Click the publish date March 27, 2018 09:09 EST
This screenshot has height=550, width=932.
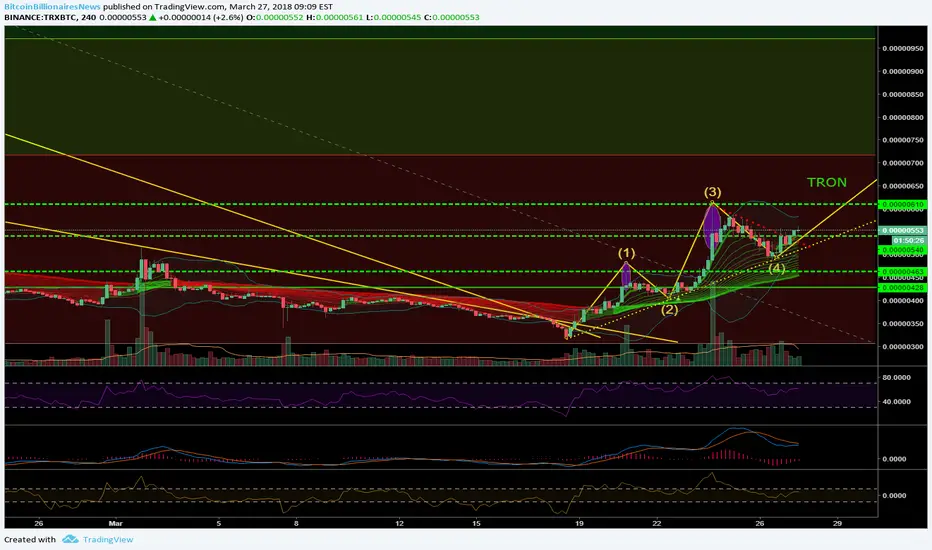pyautogui.click(x=281, y=7)
